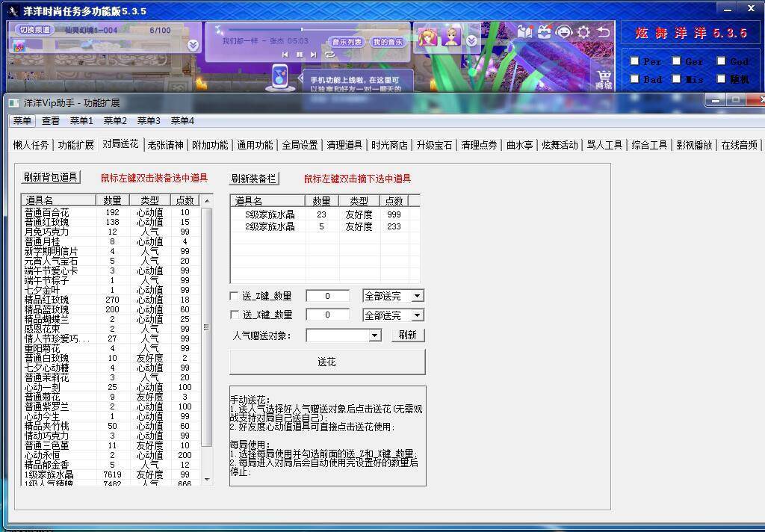Select the 普通百合花 row
This screenshot has width=765, height=532.
click(x=111, y=212)
